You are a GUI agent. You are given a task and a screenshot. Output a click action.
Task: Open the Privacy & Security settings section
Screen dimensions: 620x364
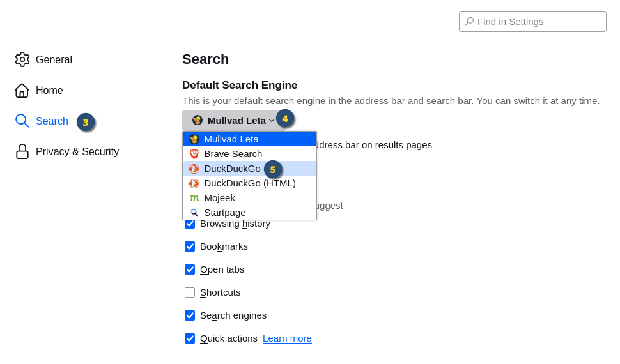[77, 151]
